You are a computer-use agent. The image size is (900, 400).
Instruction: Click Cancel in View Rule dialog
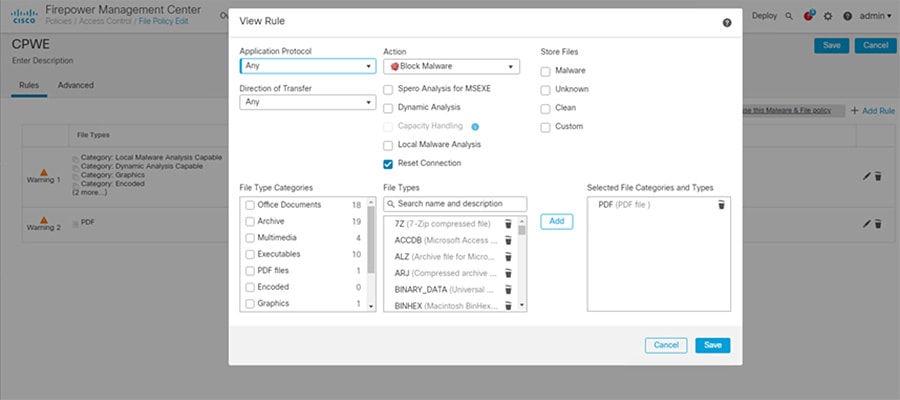tap(666, 345)
